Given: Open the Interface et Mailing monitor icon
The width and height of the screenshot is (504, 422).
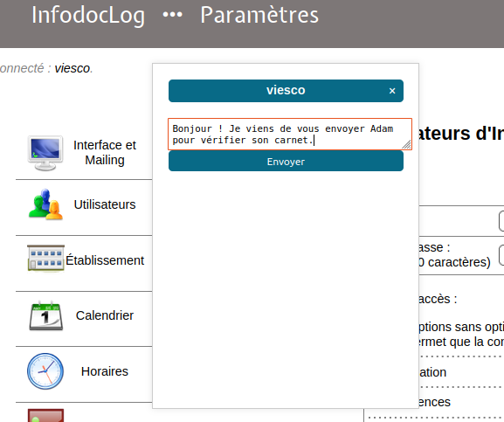Looking at the screenshot, I should coord(45,153).
